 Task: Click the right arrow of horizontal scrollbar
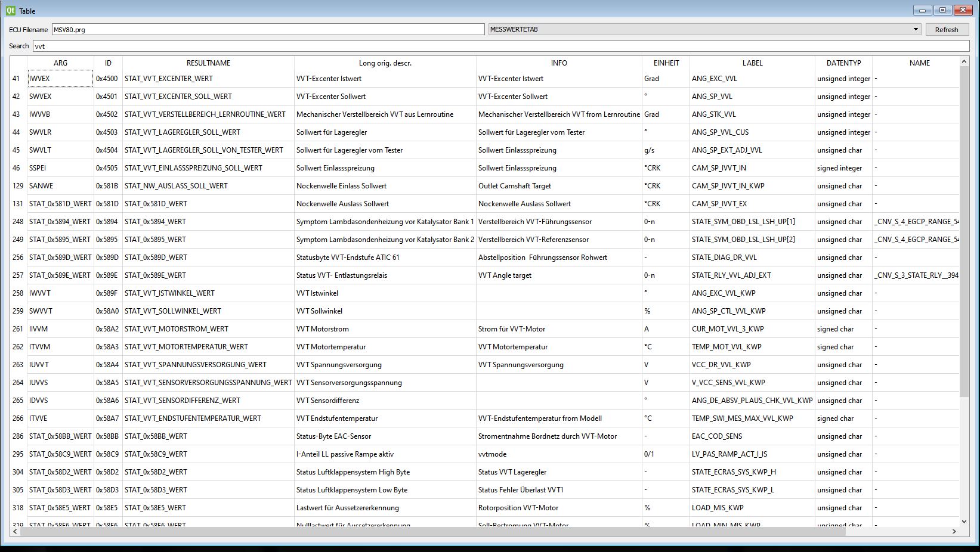pos(954,531)
